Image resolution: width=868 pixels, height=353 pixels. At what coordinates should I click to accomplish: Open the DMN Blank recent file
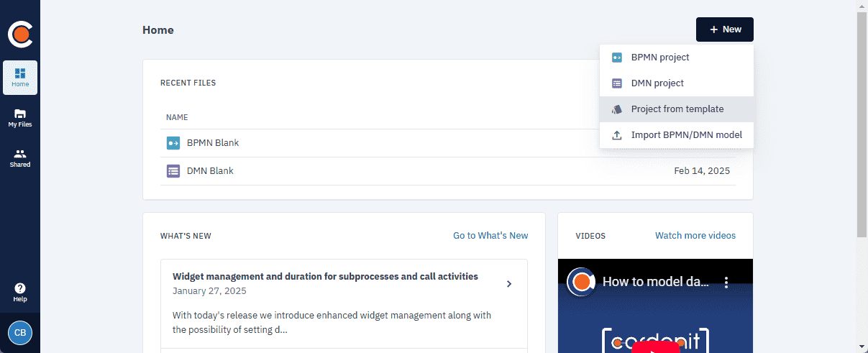point(448,171)
